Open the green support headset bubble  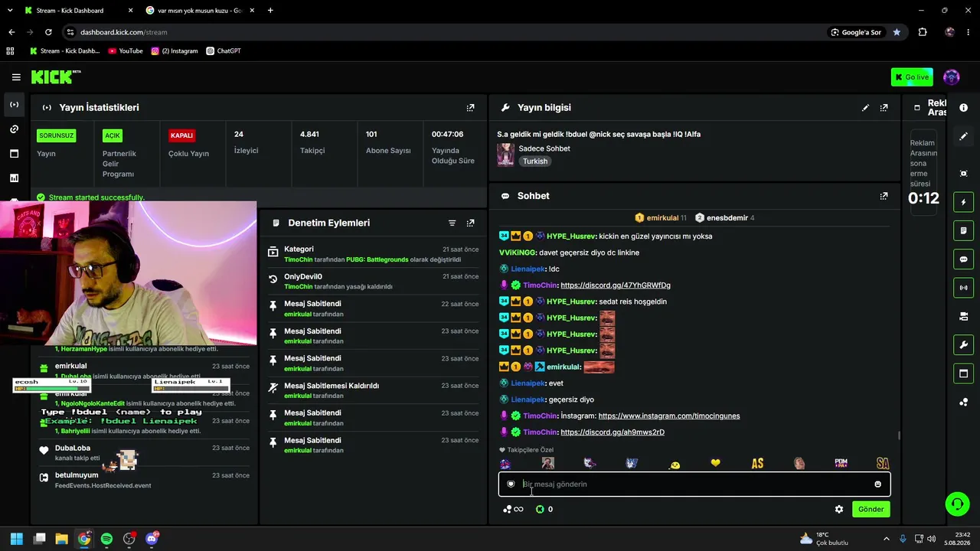[957, 504]
